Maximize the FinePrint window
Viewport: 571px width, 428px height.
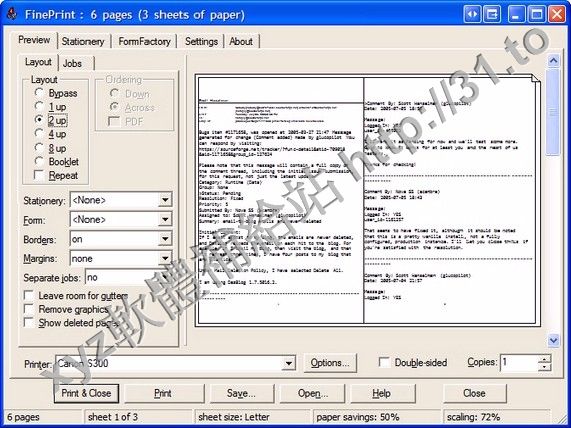tap(536, 15)
